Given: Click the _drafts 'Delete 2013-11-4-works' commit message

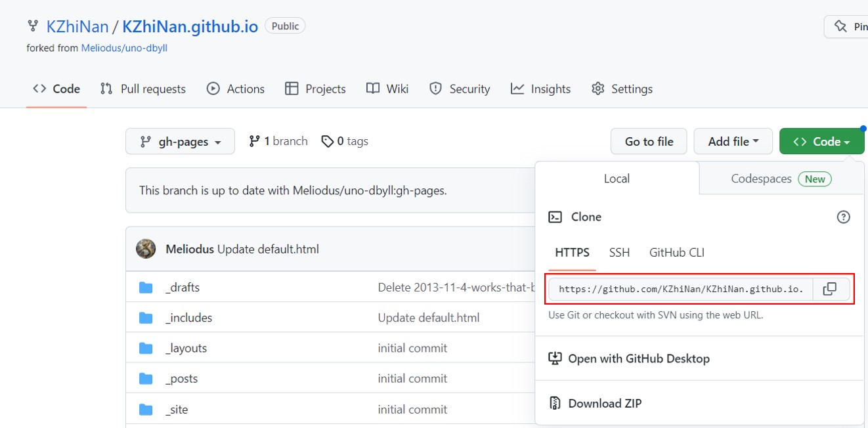Looking at the screenshot, I should (456, 288).
